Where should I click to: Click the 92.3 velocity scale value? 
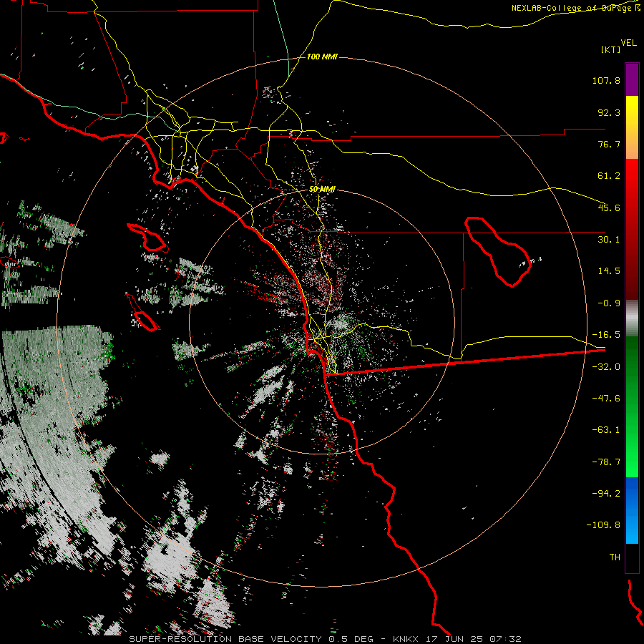[x=609, y=112]
